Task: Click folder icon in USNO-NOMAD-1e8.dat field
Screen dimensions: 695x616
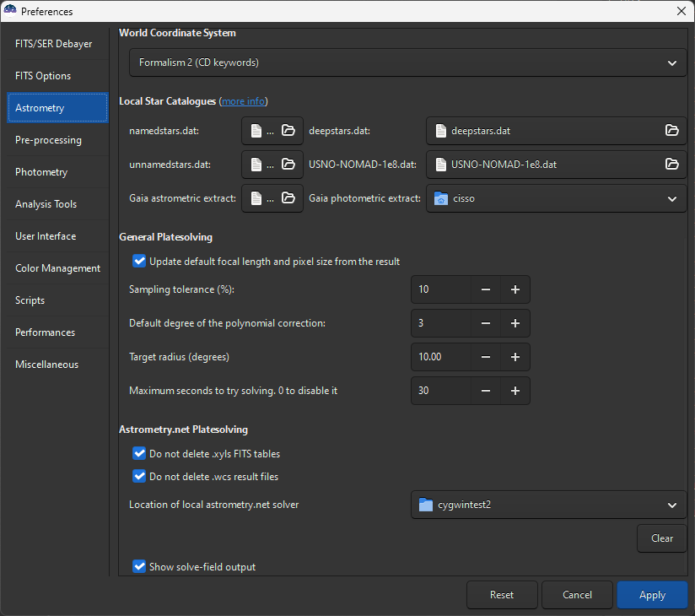Action: coord(671,165)
